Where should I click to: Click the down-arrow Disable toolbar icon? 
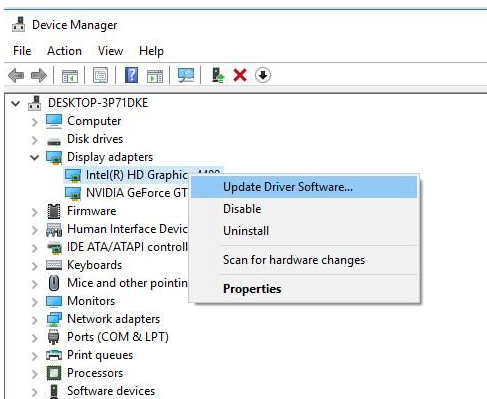tap(263, 75)
